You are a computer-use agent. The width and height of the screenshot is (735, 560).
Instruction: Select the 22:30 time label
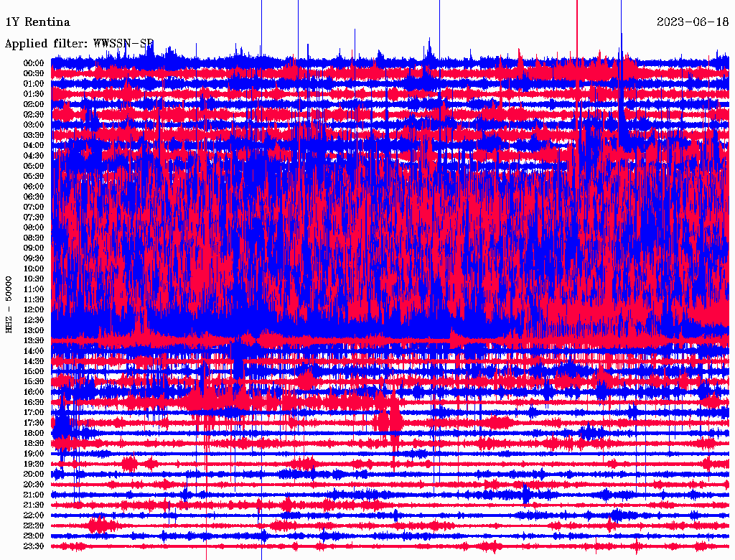coord(34,526)
